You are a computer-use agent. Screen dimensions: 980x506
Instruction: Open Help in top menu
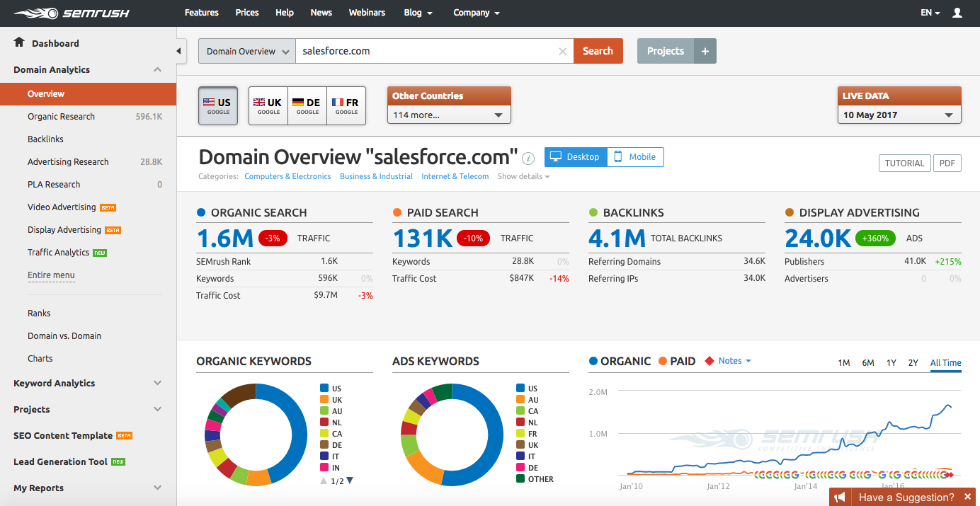(x=285, y=13)
